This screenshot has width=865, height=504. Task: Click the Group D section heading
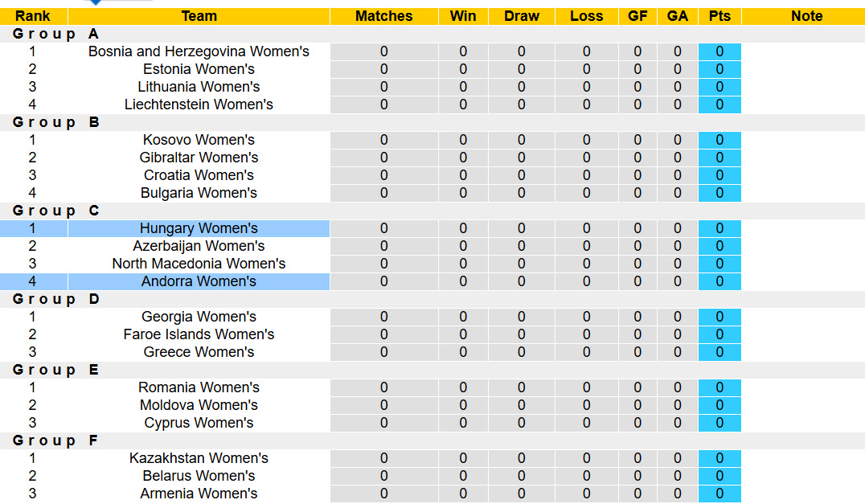pyautogui.click(x=55, y=299)
